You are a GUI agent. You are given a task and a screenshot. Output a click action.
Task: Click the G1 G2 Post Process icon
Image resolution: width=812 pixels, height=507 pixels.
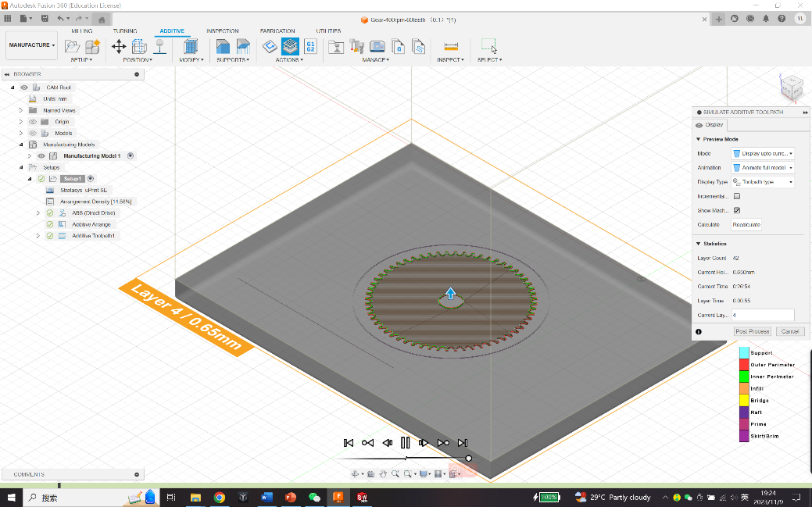[311, 47]
